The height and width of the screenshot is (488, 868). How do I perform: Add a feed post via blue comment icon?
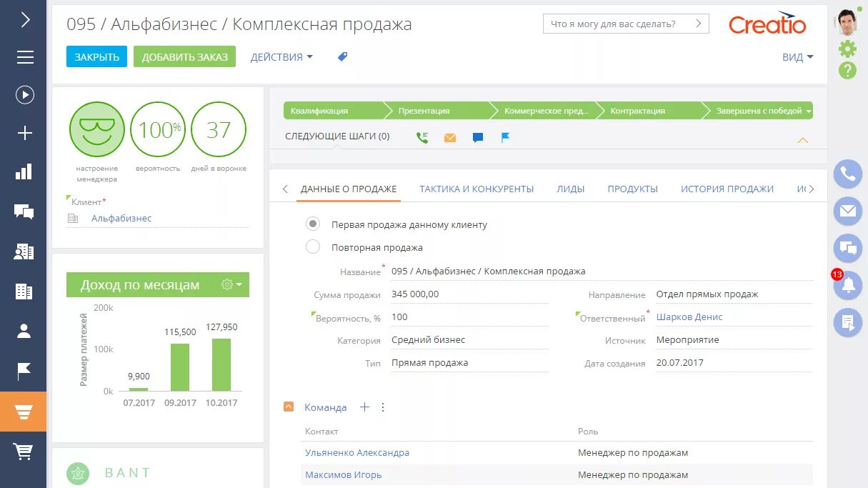pyautogui.click(x=478, y=137)
